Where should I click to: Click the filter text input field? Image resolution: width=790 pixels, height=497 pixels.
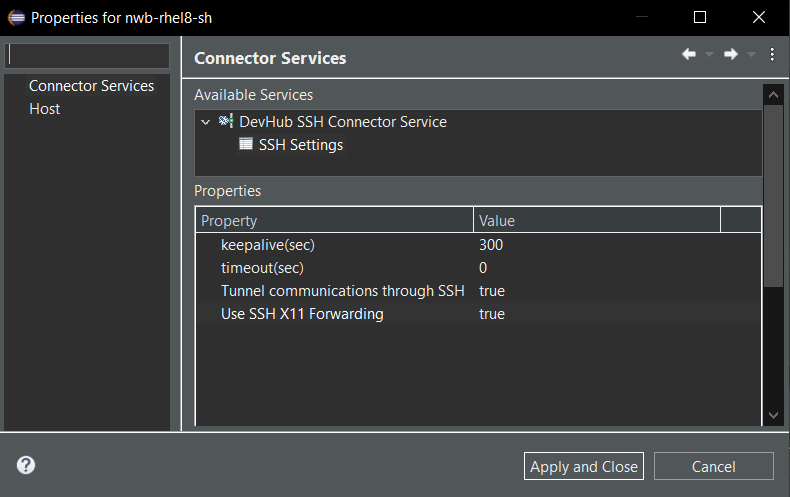pyautogui.click(x=88, y=56)
